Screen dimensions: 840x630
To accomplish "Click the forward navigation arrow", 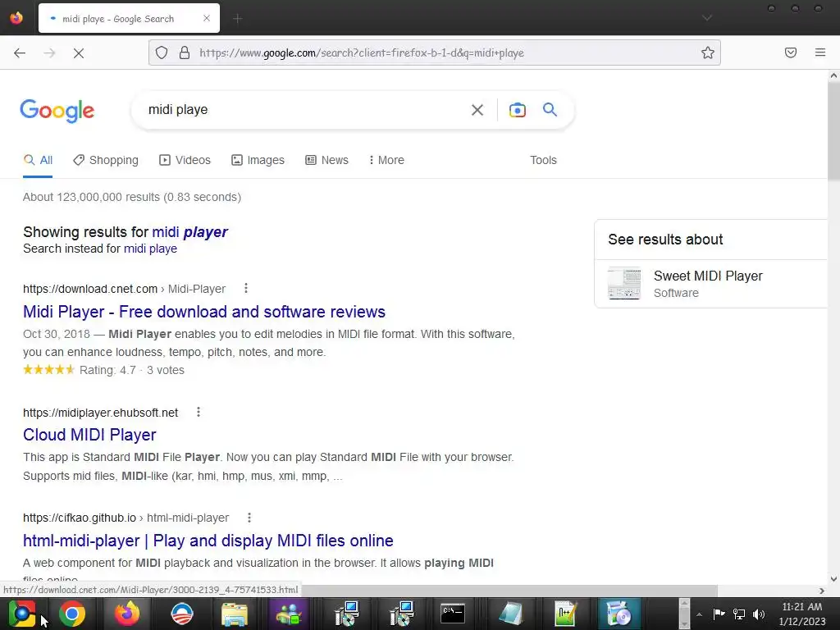I will point(49,52).
